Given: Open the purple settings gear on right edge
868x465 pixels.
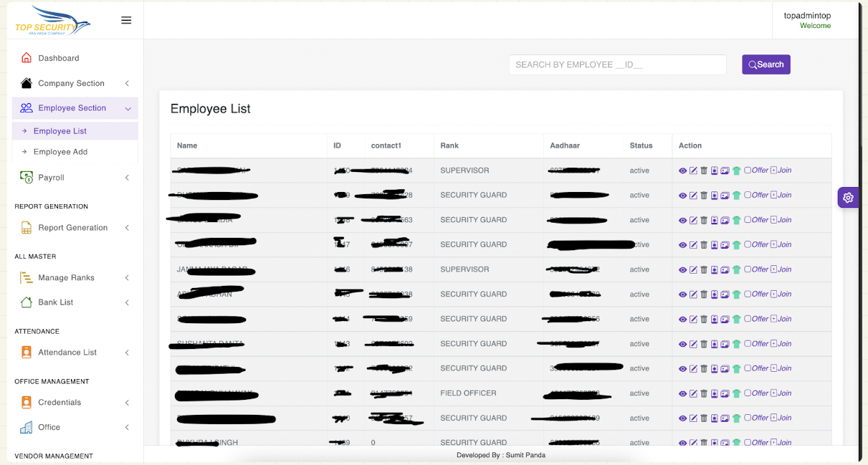Looking at the screenshot, I should 848,198.
